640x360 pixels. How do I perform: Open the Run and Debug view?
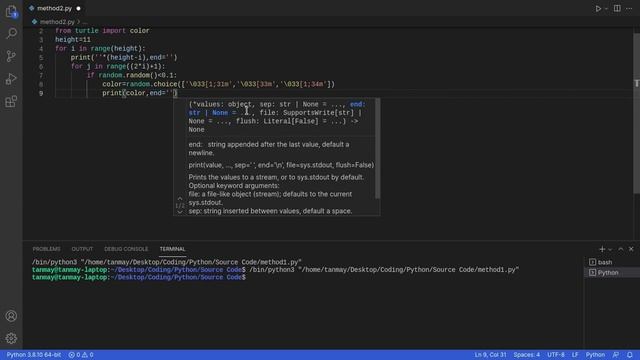(11, 79)
